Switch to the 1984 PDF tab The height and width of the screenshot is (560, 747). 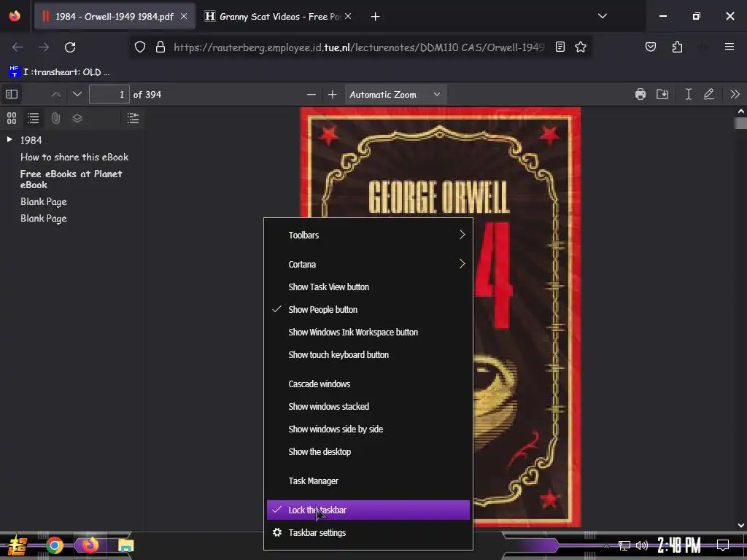[x=115, y=17]
